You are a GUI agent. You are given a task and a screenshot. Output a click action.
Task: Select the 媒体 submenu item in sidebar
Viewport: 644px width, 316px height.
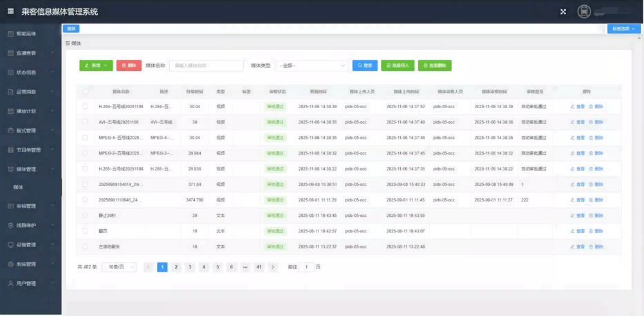[18, 187]
